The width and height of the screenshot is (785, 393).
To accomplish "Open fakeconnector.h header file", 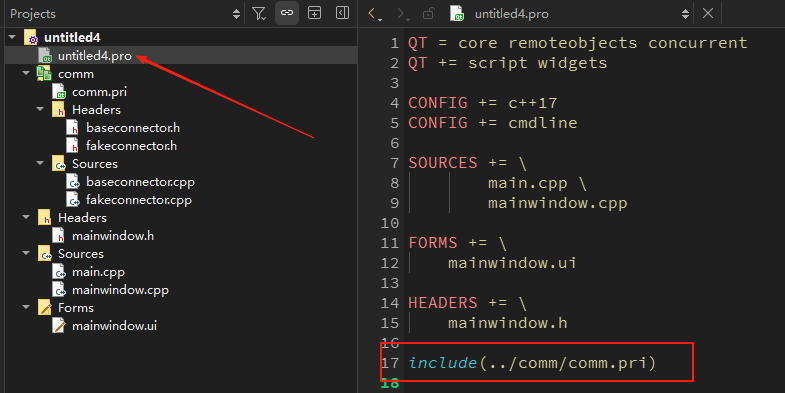I will tap(131, 146).
